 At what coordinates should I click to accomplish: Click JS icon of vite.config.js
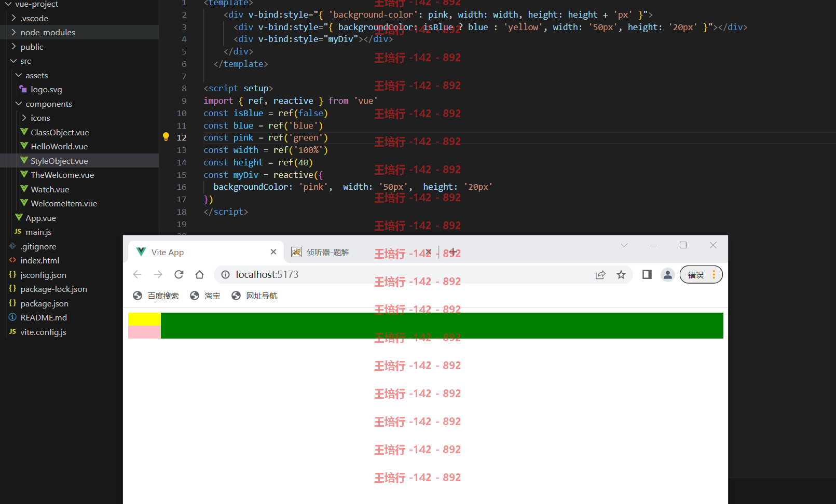click(13, 331)
